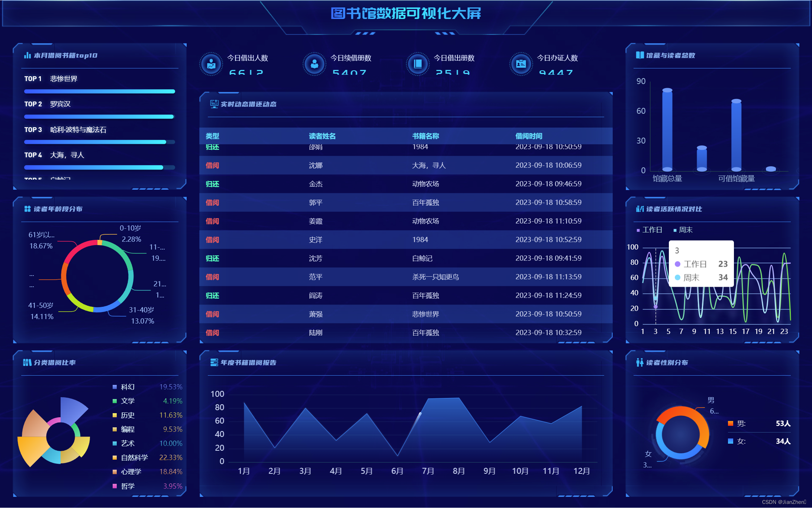812x508 pixels.
Task: Click books icon beside 分类借阅比率
Action: (x=28, y=363)
